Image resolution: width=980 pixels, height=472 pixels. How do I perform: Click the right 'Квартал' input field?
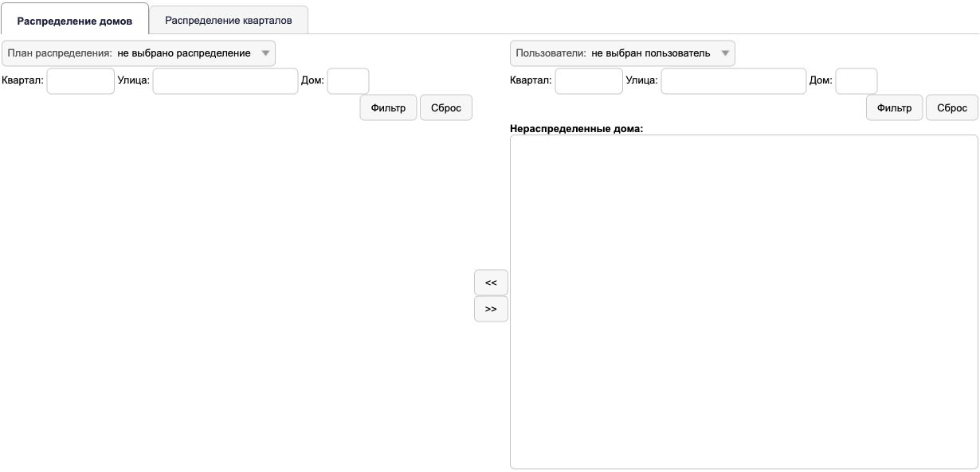tap(589, 80)
